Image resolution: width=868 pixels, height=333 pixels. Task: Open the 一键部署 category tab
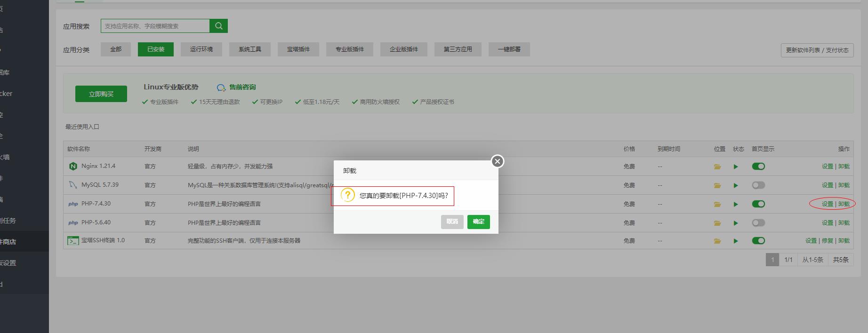509,49
